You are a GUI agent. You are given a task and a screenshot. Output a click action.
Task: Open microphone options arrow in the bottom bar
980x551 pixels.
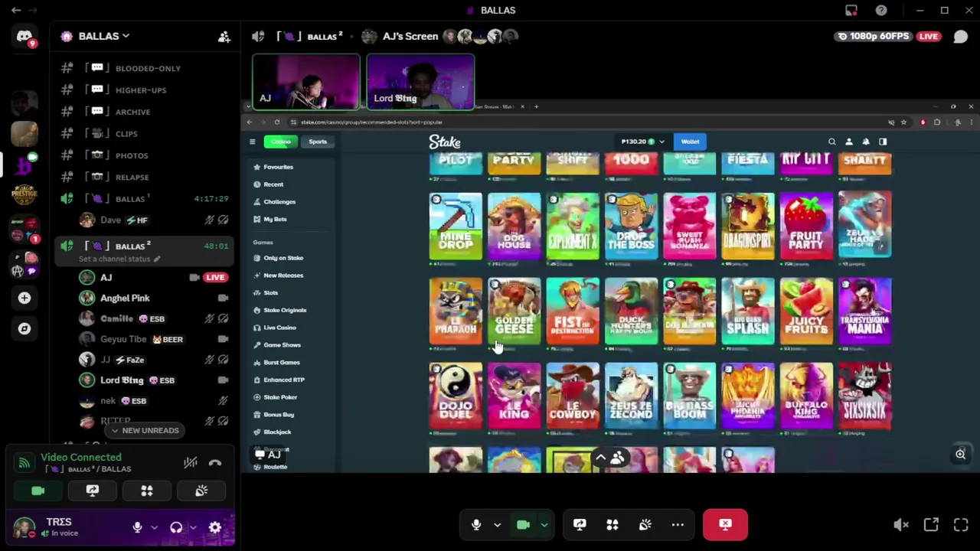coord(497,525)
